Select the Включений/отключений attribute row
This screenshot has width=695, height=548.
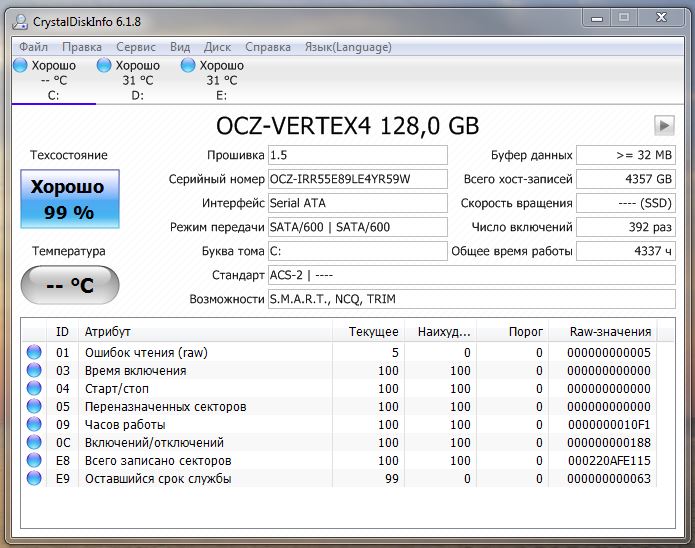(340, 442)
